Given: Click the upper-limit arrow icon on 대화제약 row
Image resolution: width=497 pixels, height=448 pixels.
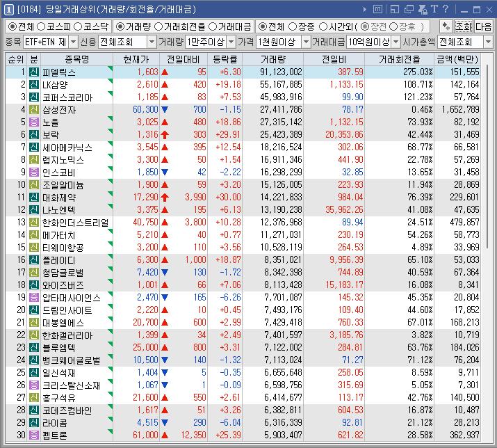Looking at the screenshot, I should (165, 197).
